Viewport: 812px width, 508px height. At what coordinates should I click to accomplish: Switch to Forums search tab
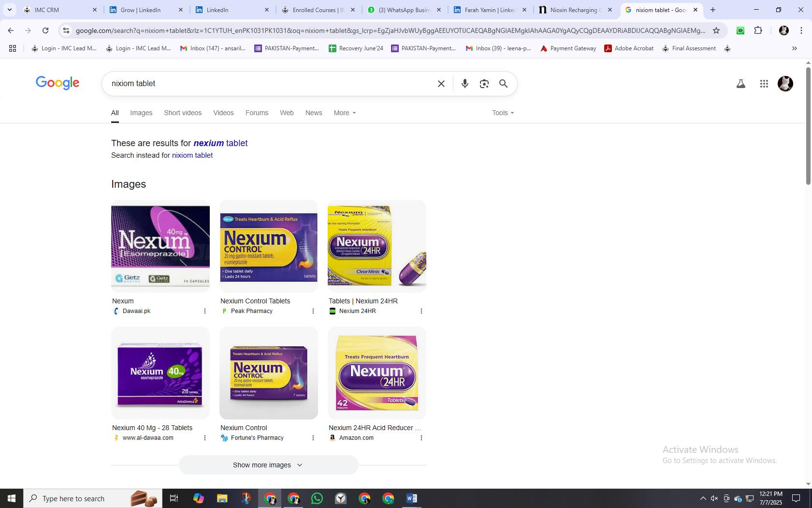click(257, 113)
